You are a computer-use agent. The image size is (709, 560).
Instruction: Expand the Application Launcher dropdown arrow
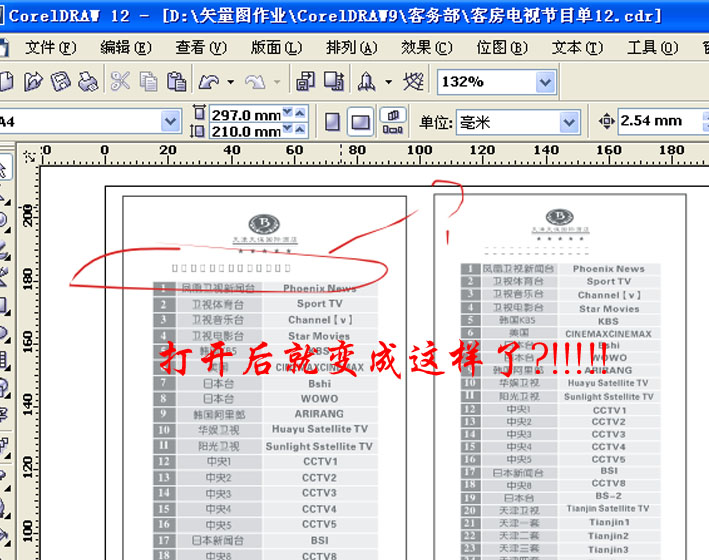tap(388, 82)
